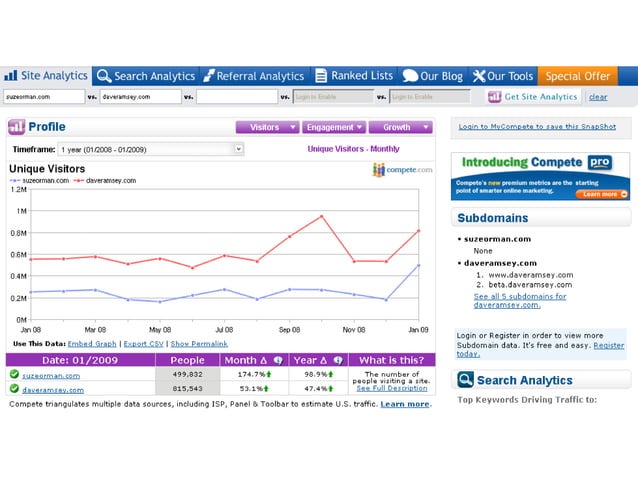Click the Ranked Lists document icon
Image resolution: width=638 pixels, height=478 pixels.
[321, 76]
